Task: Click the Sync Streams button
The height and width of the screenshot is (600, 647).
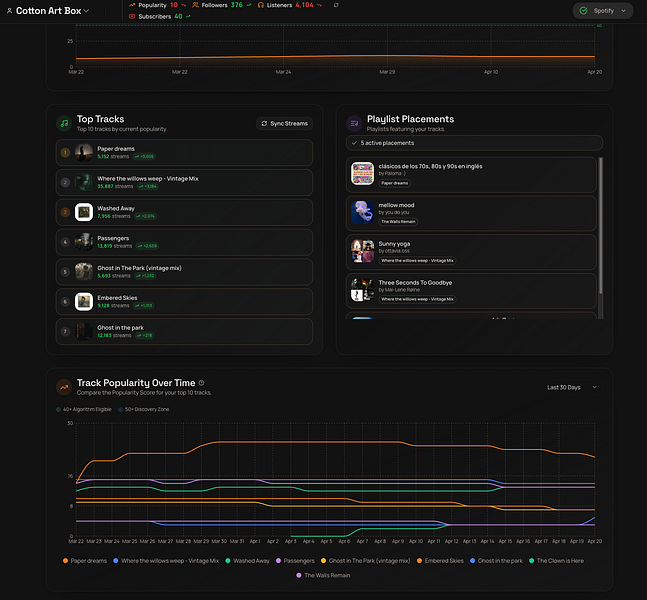Action: [284, 123]
